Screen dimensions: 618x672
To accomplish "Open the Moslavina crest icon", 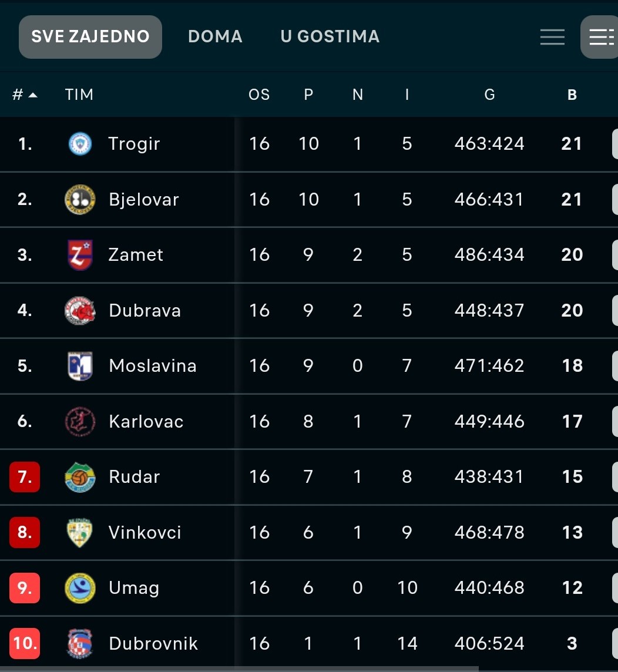I will [x=80, y=365].
